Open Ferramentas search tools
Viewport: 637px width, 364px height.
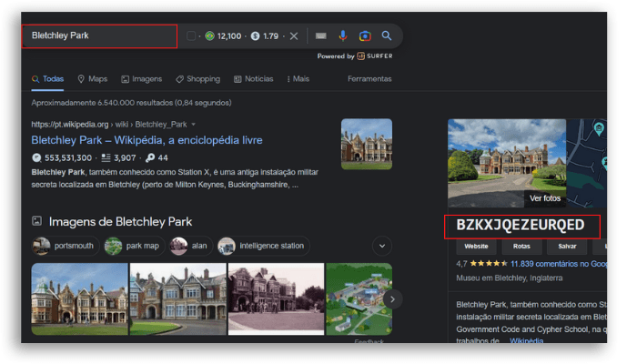[x=369, y=79]
